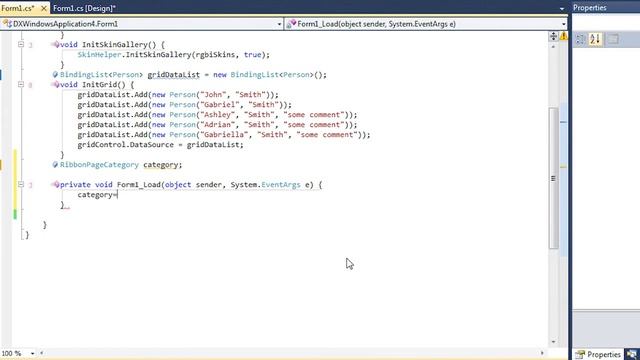This screenshot has width=640, height=360.
Task: Click the method icon in member dropdown
Action: [x=291, y=24]
